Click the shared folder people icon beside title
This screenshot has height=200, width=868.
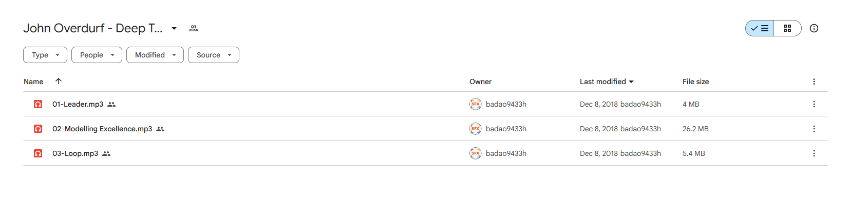pyautogui.click(x=194, y=28)
